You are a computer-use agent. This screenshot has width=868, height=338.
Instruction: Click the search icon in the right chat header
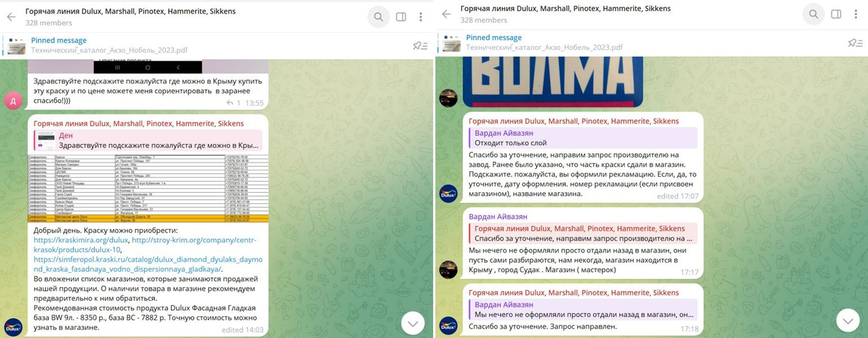813,14
